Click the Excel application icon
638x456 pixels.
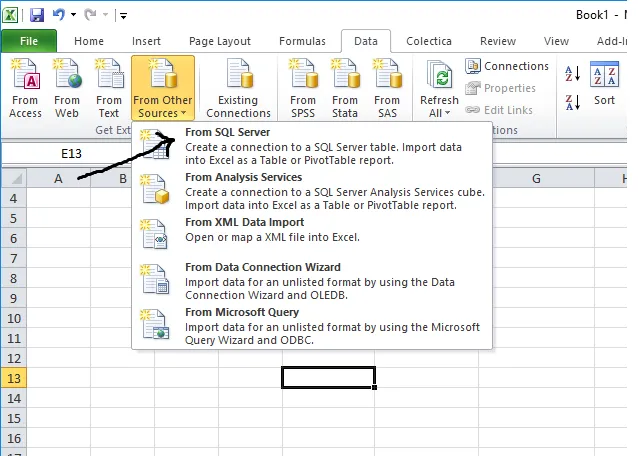click(x=10, y=15)
